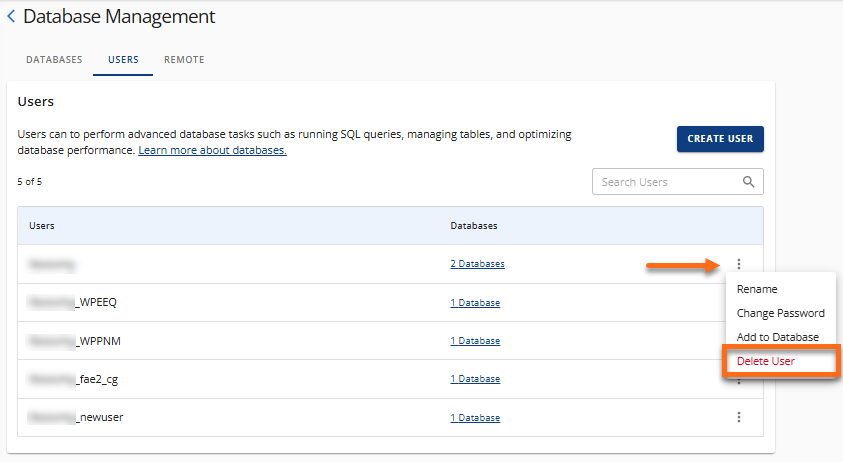This screenshot has height=462, width=843.
Task: Open the three-dot menu for the first user
Action: click(x=739, y=264)
